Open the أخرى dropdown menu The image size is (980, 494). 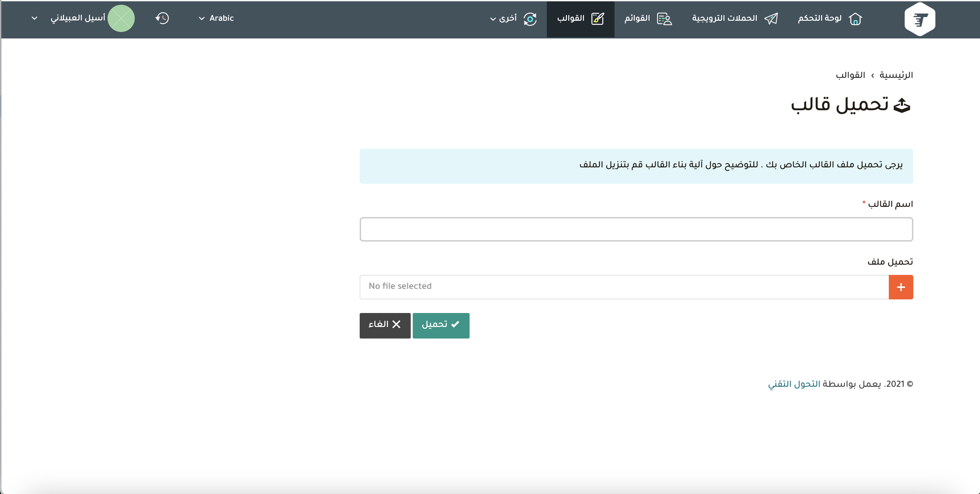503,18
